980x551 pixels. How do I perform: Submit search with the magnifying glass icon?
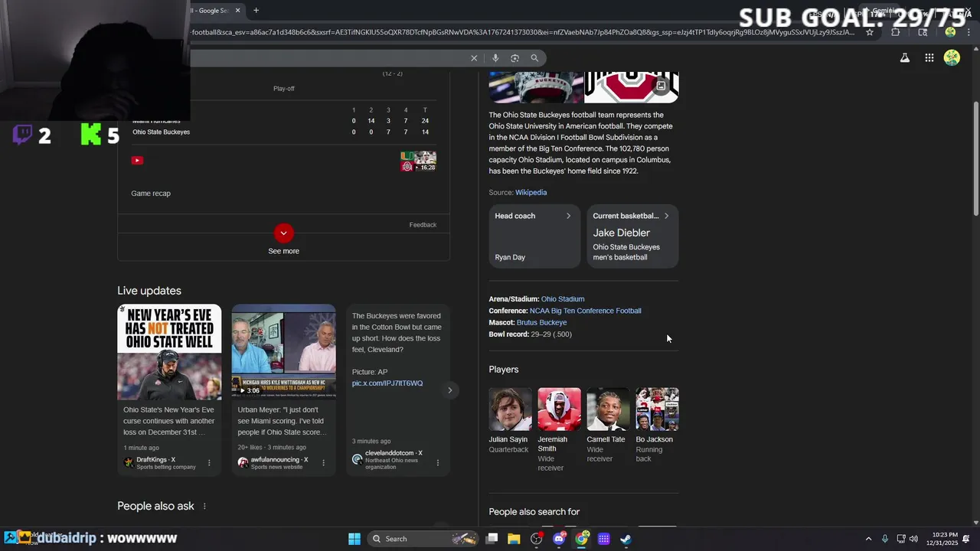click(x=534, y=58)
